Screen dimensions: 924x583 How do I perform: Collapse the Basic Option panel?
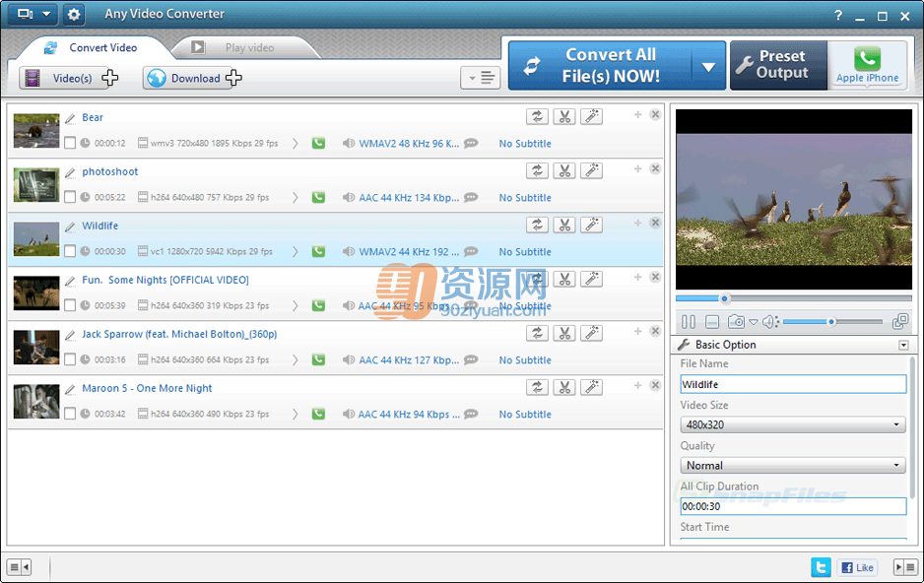903,345
